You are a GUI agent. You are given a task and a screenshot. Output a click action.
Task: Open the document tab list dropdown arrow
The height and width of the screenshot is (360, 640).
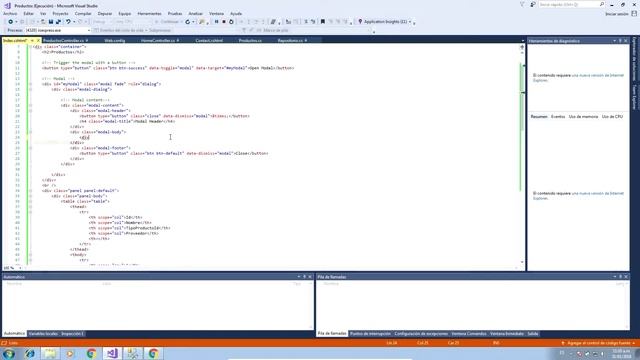pyautogui.click(x=522, y=41)
